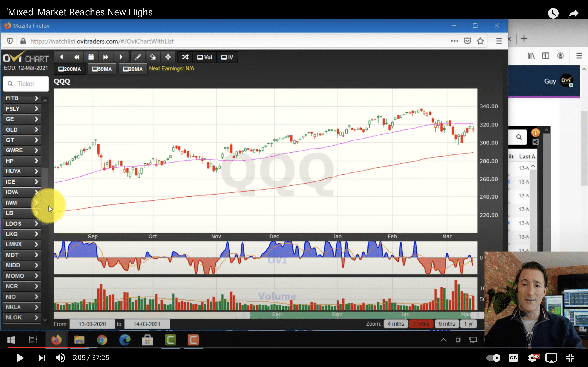The height and width of the screenshot is (367, 588).
Task: Toggle the IV implied volatility checkbox
Action: (x=227, y=57)
